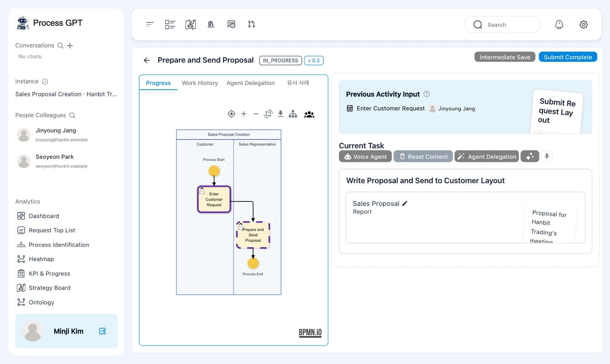Click the Submit Complete button
This screenshot has width=610, height=364.
tap(568, 57)
